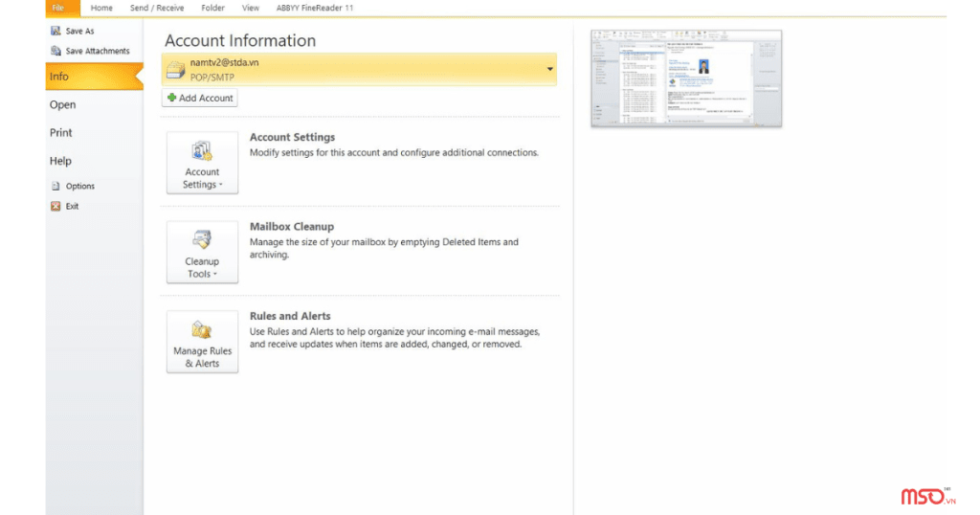Open the View tab

(x=251, y=8)
